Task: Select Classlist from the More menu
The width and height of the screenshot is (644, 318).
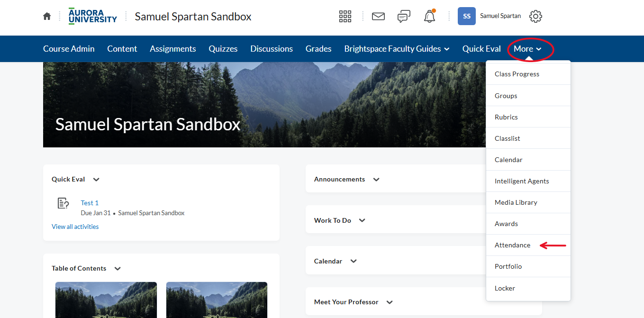Action: [x=528, y=138]
